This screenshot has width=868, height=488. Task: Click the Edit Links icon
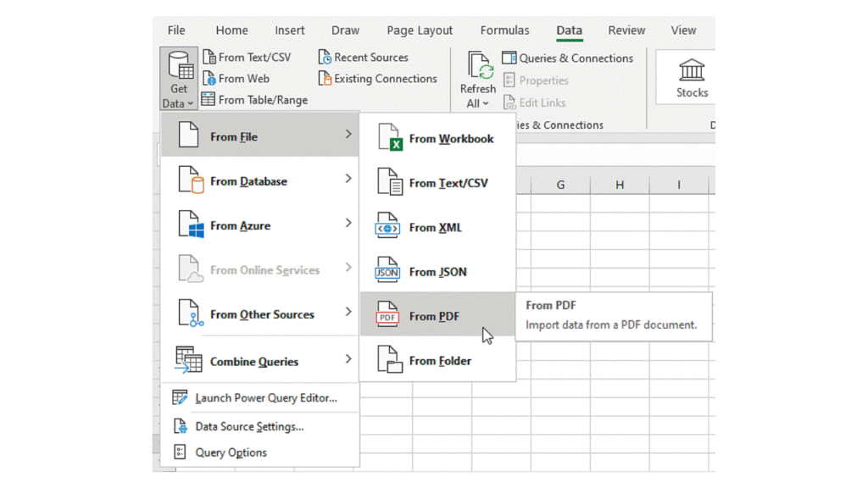(x=509, y=103)
